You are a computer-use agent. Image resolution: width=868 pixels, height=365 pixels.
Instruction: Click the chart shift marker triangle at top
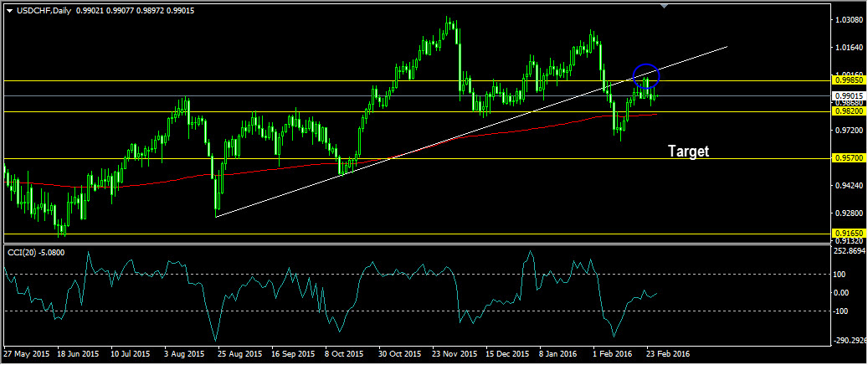[x=665, y=7]
